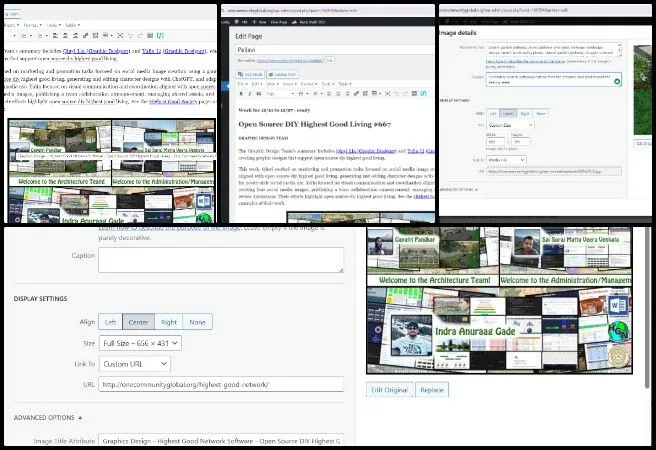
Task: Click the onecommunityglobal.org URL input field
Action: [x=220, y=384]
